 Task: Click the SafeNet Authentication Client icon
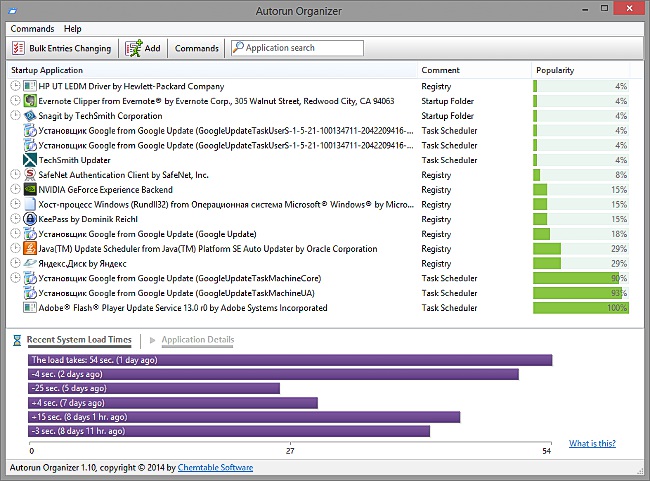[x=30, y=175]
